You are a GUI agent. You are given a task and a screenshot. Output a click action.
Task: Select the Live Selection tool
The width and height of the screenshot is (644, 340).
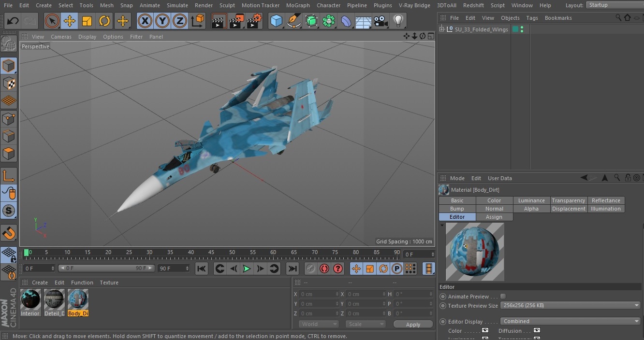point(52,21)
